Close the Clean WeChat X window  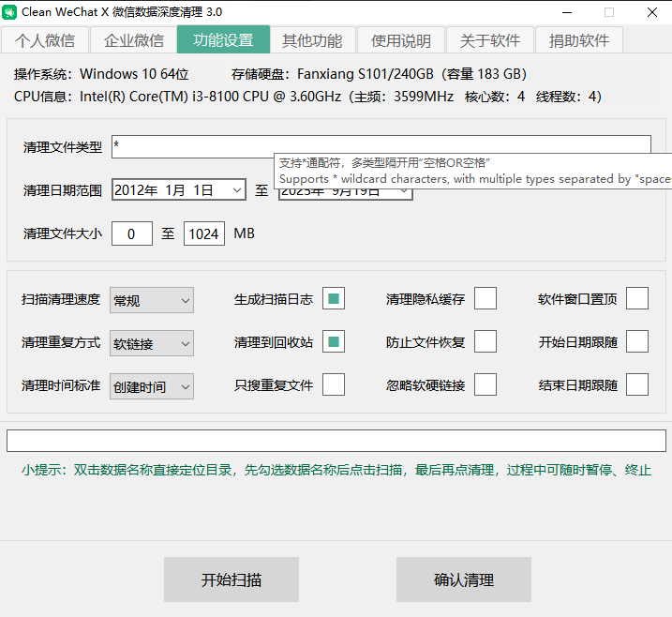point(652,12)
